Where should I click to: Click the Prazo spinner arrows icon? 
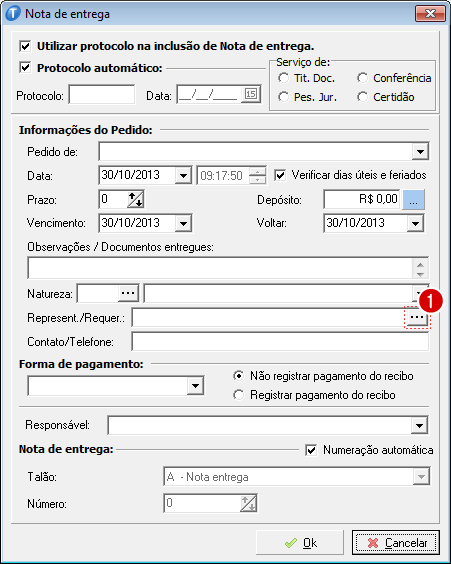[x=136, y=199]
